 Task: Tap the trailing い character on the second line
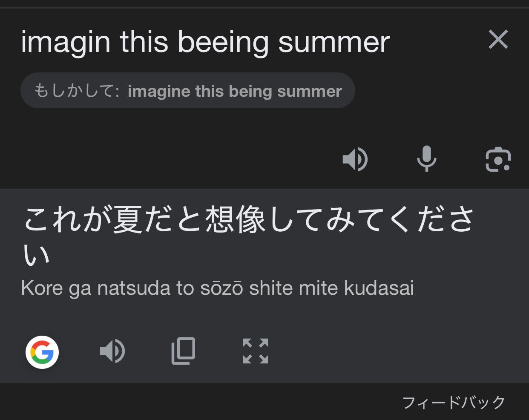[x=36, y=255]
